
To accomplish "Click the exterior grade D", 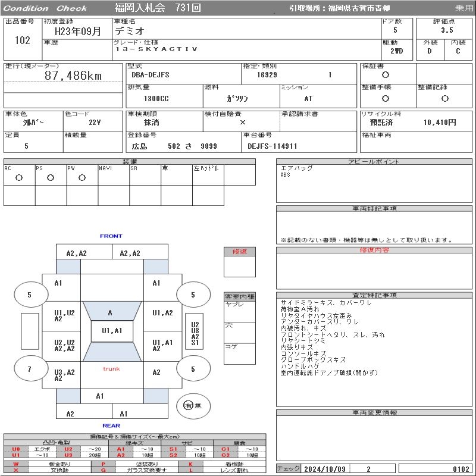I will tap(429, 51).
